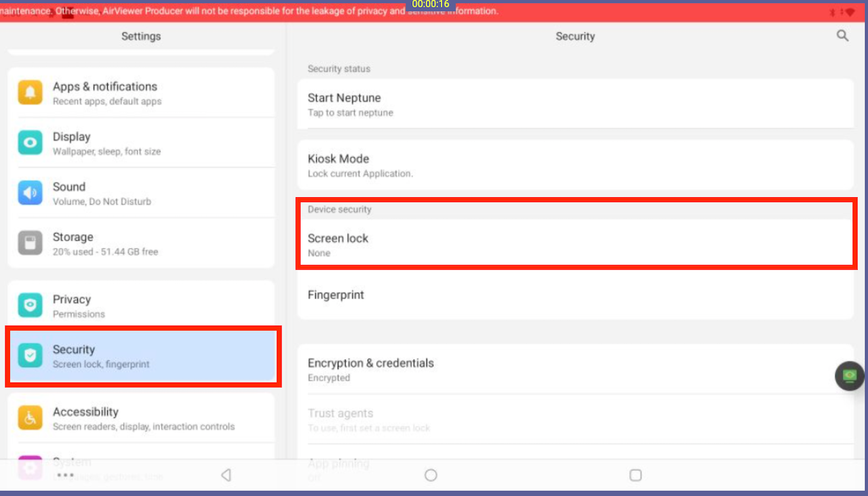Select the 'Privacy' label in sidebar
868x496 pixels.
[x=72, y=299]
